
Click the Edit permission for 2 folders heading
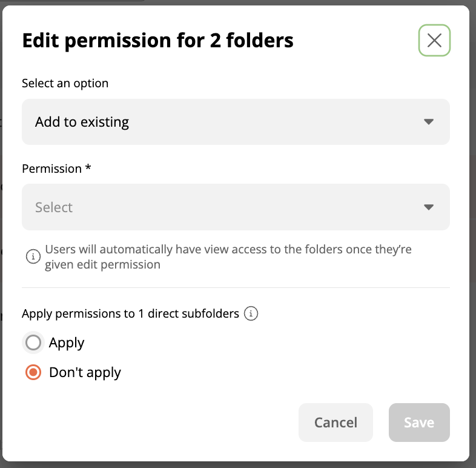[158, 41]
